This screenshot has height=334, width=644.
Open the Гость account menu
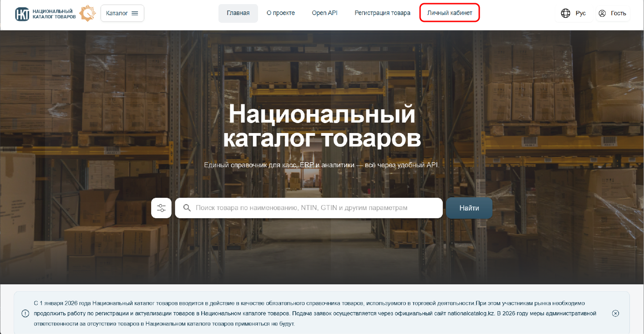click(613, 13)
